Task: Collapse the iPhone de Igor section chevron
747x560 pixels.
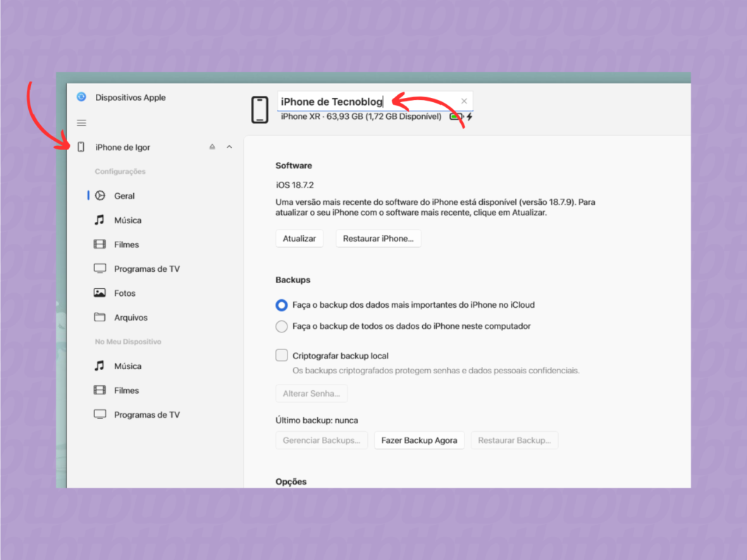Action: click(229, 147)
